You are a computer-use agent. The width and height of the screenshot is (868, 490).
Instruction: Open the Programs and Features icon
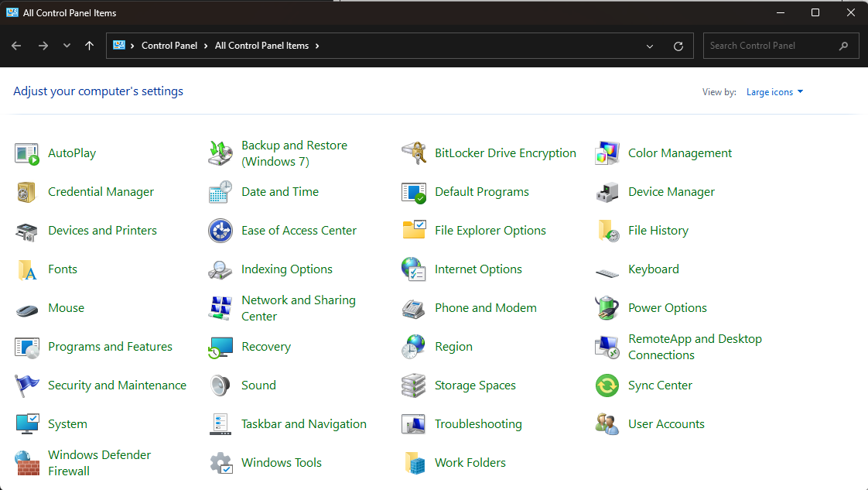[26, 348]
